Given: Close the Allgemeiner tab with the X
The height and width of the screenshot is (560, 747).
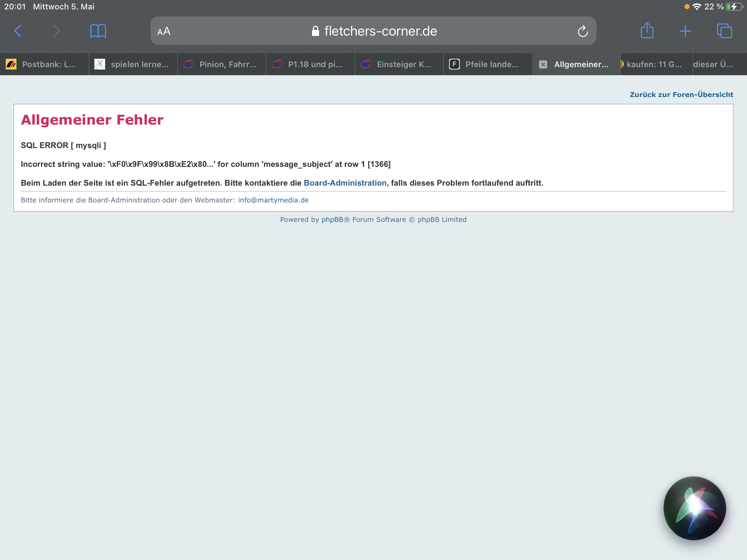Looking at the screenshot, I should click(x=543, y=64).
